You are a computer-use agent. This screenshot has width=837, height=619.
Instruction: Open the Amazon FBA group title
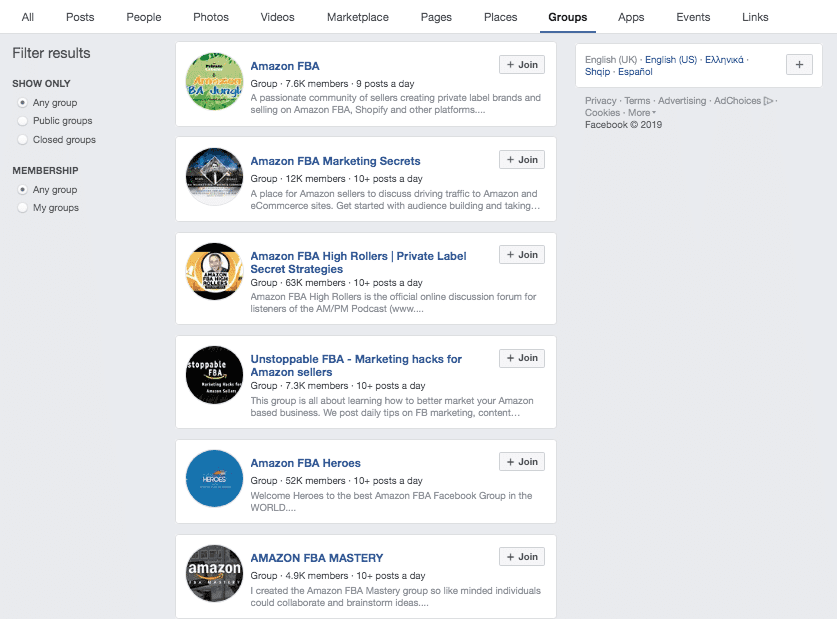click(x=285, y=66)
